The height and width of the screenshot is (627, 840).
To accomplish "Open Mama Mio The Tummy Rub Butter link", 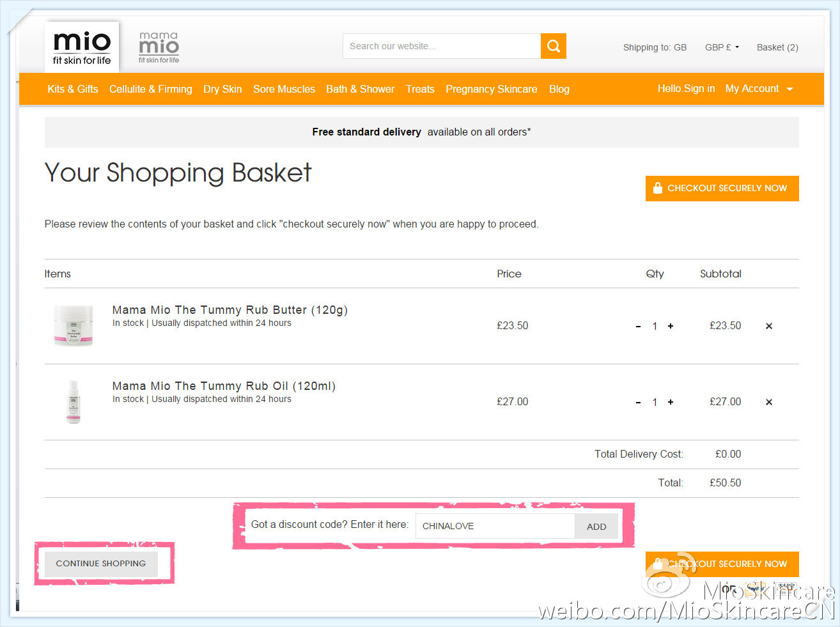I will coord(230,310).
